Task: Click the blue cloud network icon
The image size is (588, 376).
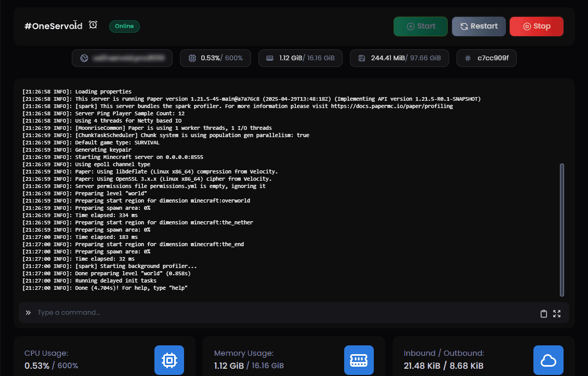Action: (x=548, y=360)
